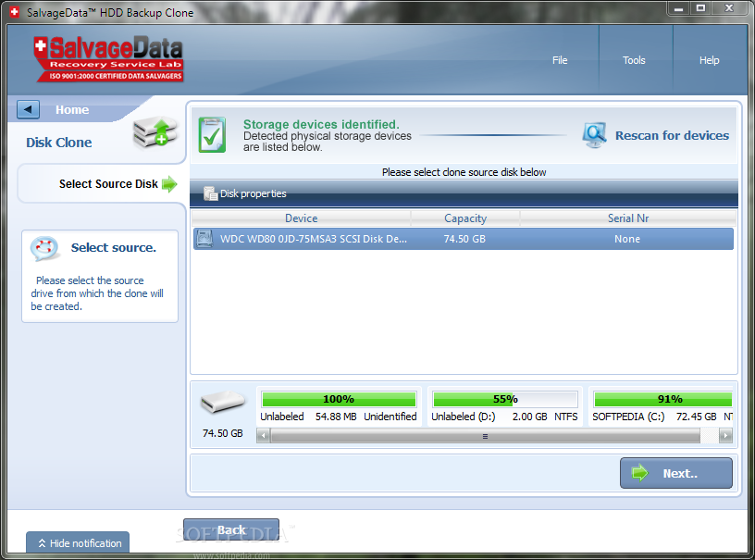The width and height of the screenshot is (755, 560).
Task: Click Hide notification button
Action: 78,543
